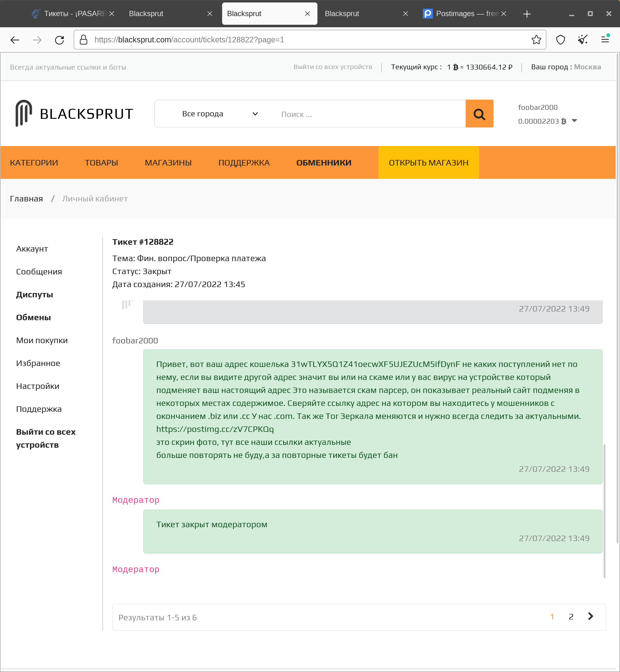The image size is (620, 672).
Task: Go to next page of results arrow
Action: (x=591, y=616)
